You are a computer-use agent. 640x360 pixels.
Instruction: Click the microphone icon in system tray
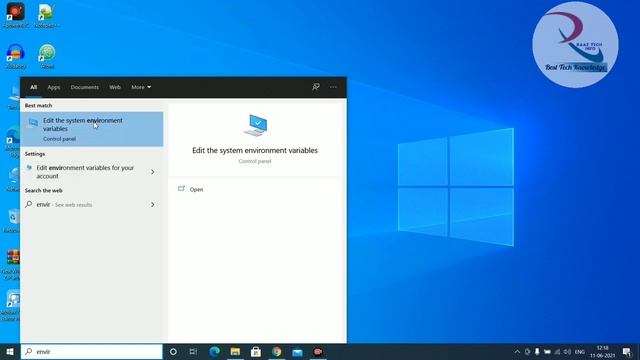537,352
